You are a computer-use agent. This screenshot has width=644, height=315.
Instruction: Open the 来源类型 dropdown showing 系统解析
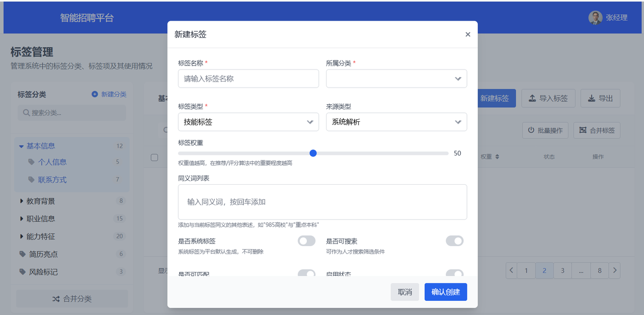pyautogui.click(x=396, y=122)
